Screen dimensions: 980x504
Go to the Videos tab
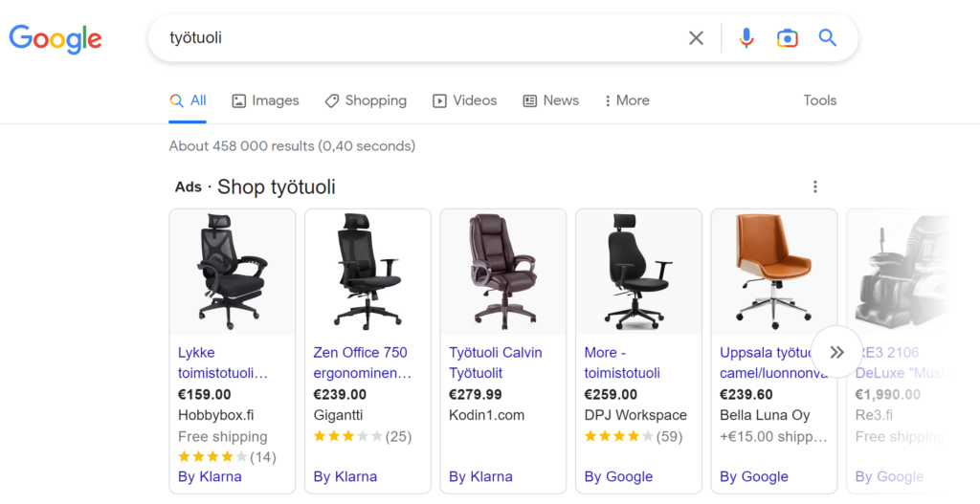pos(465,100)
